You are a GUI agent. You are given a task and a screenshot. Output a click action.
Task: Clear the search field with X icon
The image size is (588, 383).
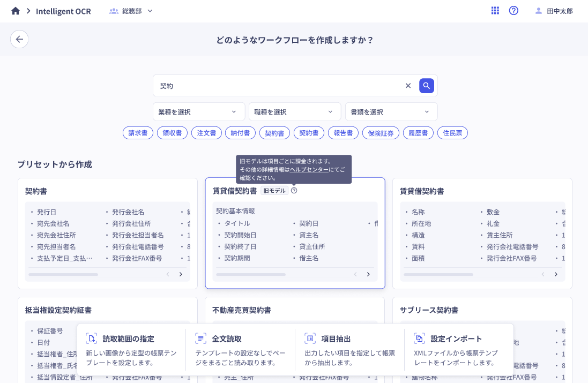[408, 86]
